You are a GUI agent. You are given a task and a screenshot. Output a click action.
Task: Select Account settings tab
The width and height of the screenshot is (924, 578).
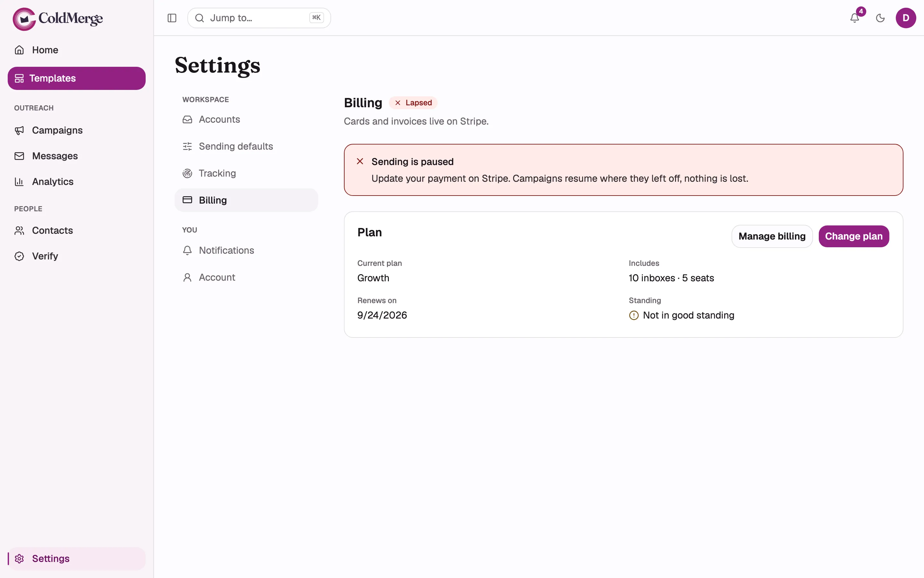pos(246,277)
